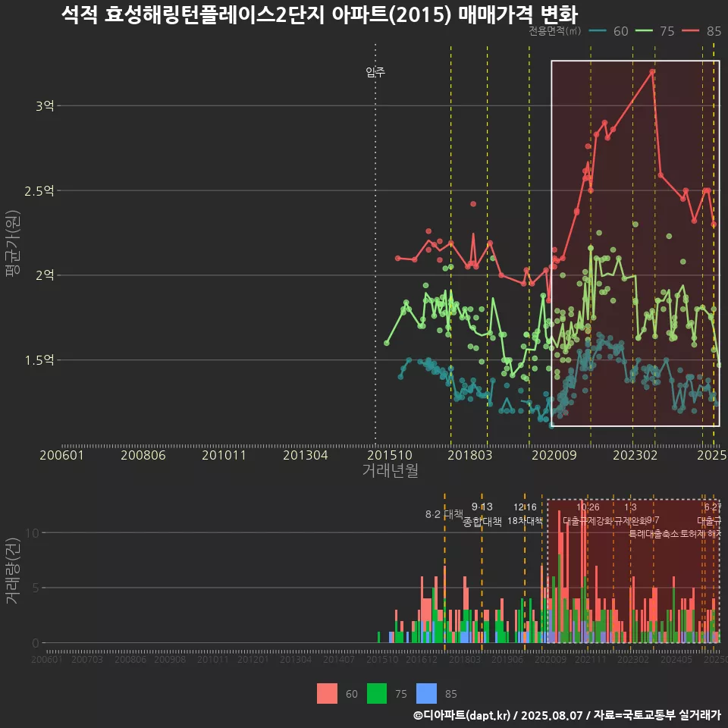Click the red 85 line swatch in top legend
This screenshot has height=728, width=728.
pos(691,31)
